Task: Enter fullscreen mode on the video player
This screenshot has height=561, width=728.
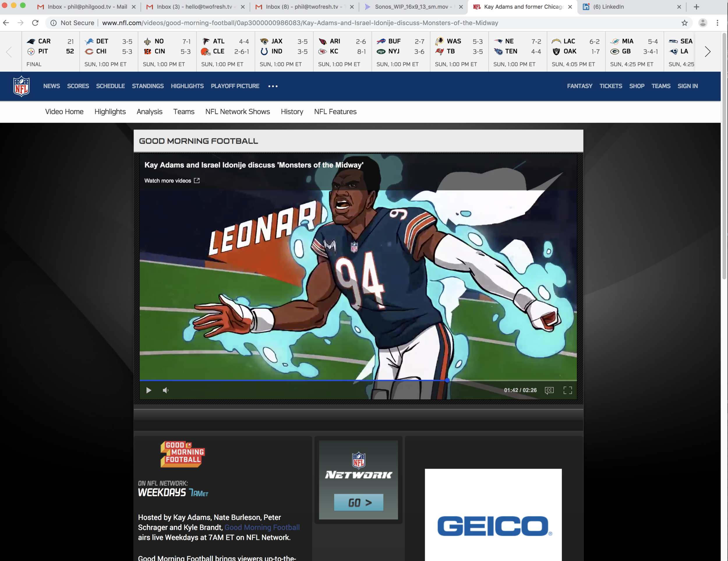Action: (x=568, y=390)
